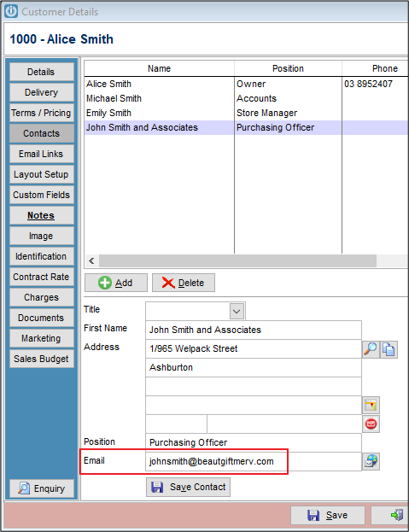The width and height of the screenshot is (409, 532).
Task: Open the Notes tab
Action: click(x=41, y=215)
